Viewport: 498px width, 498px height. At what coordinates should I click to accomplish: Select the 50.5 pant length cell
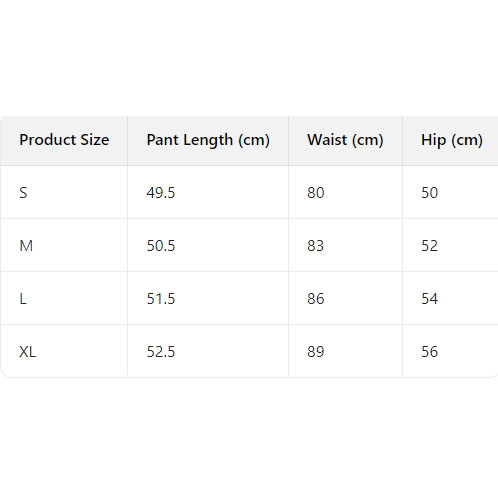161,246
